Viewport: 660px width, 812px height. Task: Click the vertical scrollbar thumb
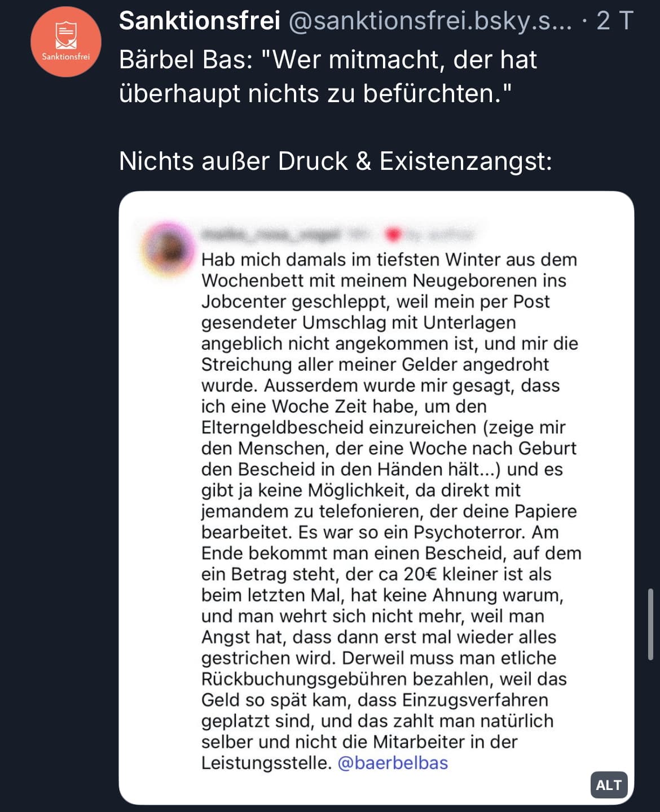[x=650, y=624]
